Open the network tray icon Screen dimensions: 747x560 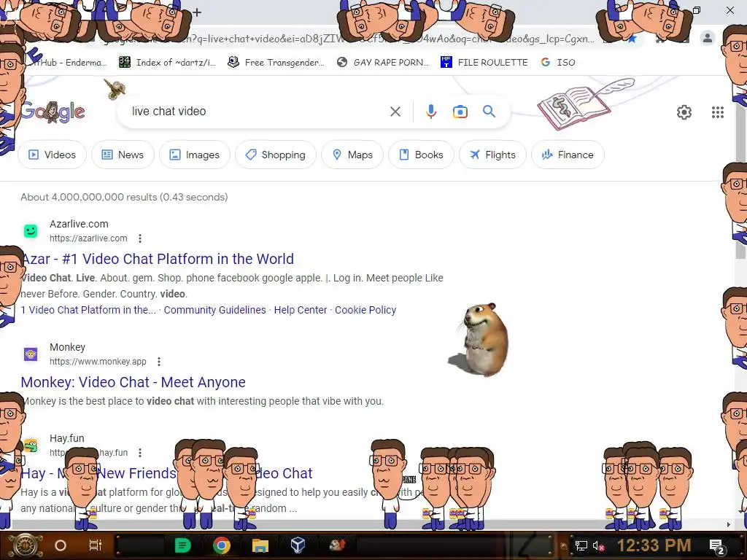[x=581, y=545]
